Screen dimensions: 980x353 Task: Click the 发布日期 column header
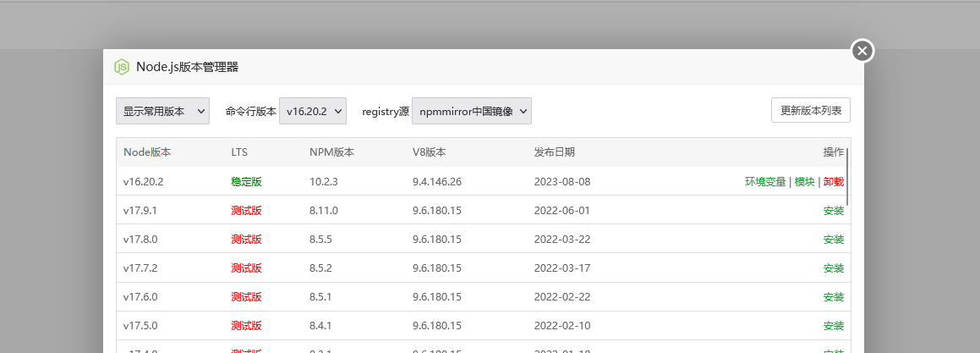coord(555,152)
